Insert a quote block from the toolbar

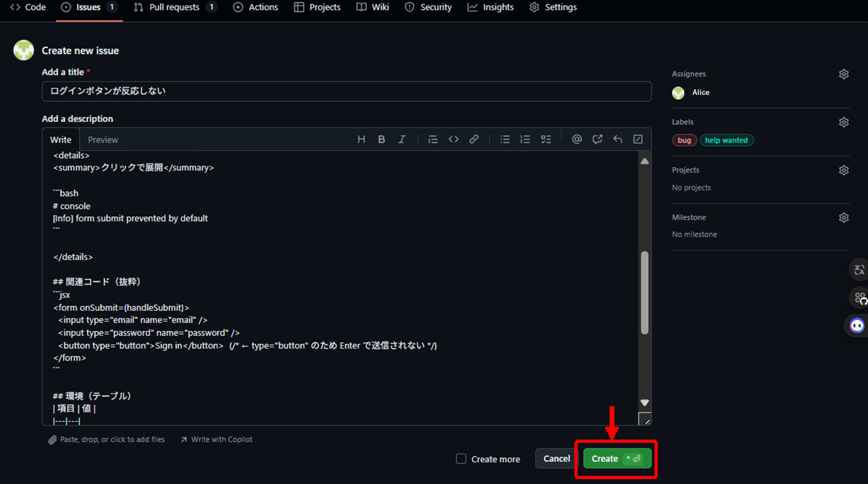[x=433, y=139]
